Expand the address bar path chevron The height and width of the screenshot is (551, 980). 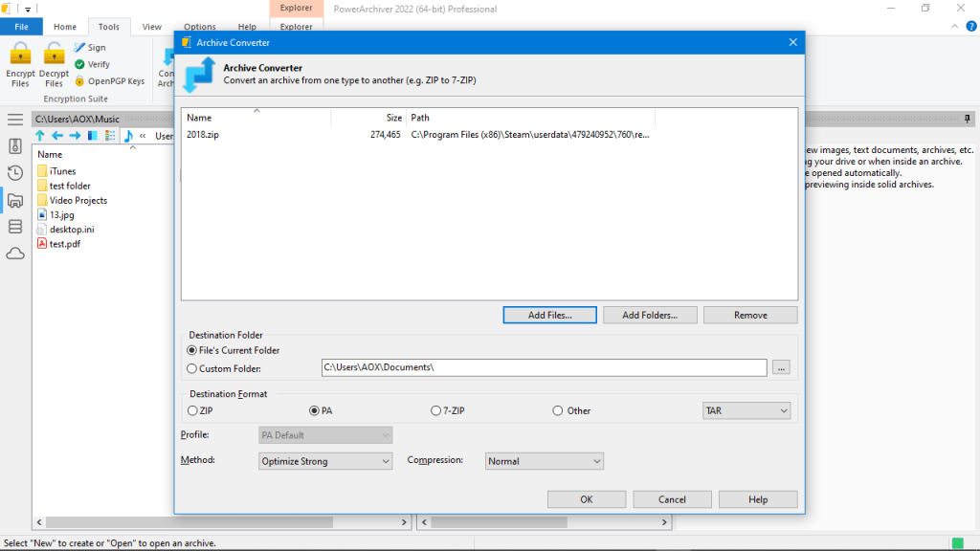tap(143, 136)
